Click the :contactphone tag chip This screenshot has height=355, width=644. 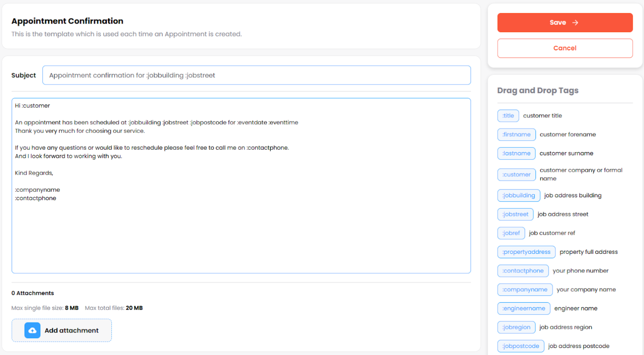click(523, 271)
